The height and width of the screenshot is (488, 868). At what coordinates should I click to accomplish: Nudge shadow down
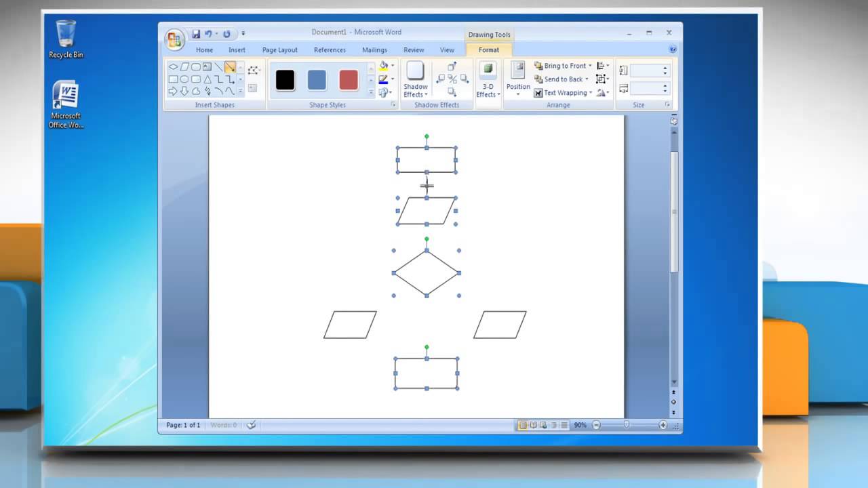tap(452, 91)
